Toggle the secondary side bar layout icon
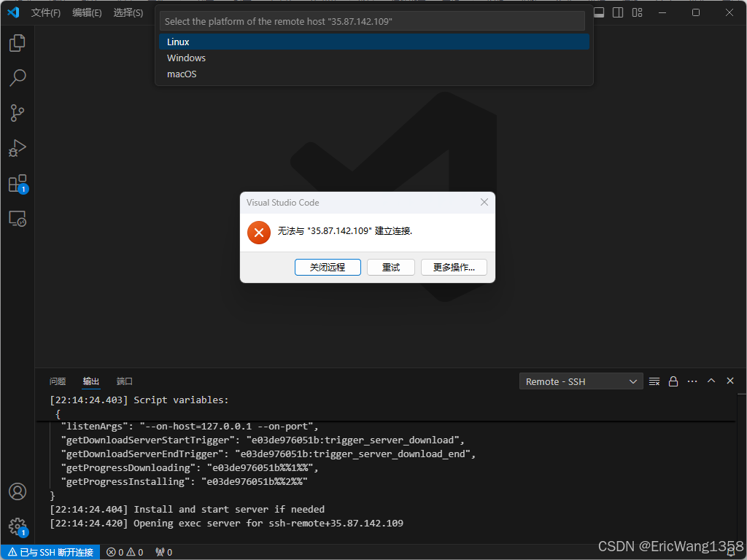Viewport: 747px width, 560px height. 618,12
